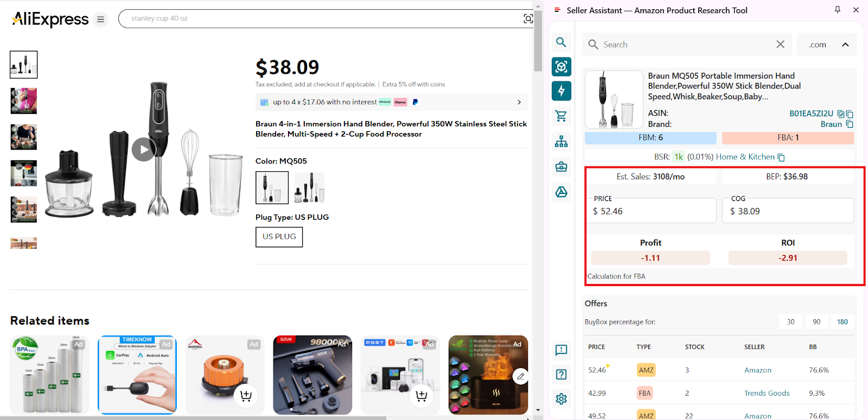Viewport: 868px width, 420px height.
Task: Play the product video
Action: [144, 150]
